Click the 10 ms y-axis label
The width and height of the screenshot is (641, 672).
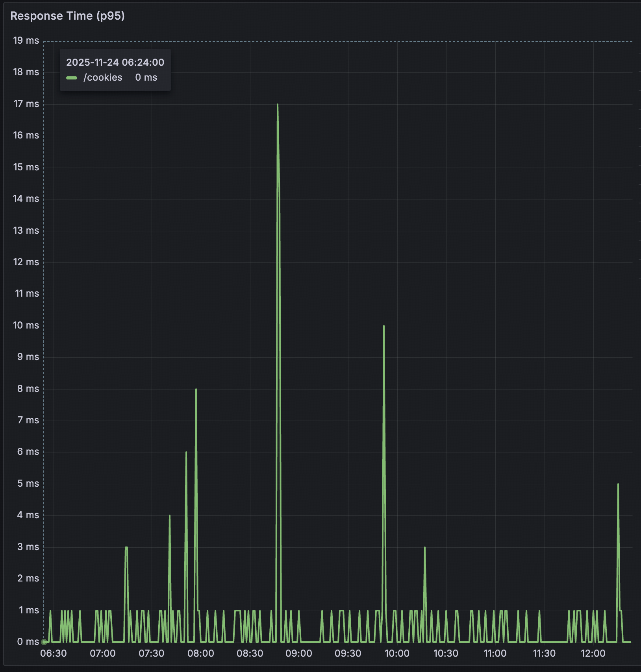(26, 325)
